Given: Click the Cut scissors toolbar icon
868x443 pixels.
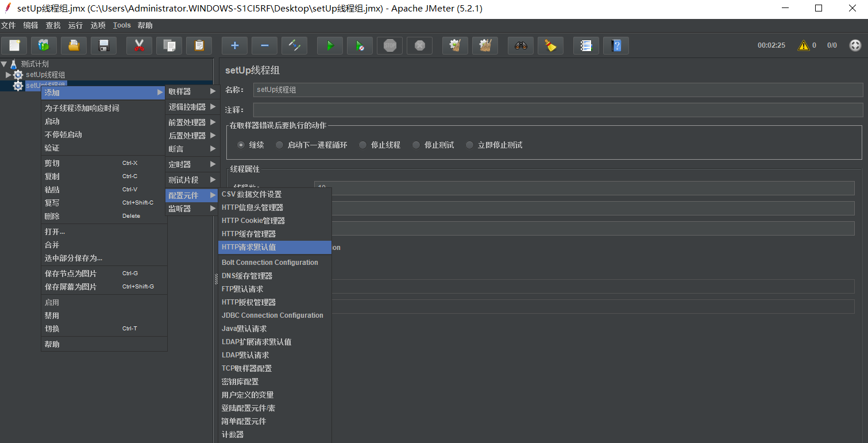Looking at the screenshot, I should [x=139, y=46].
